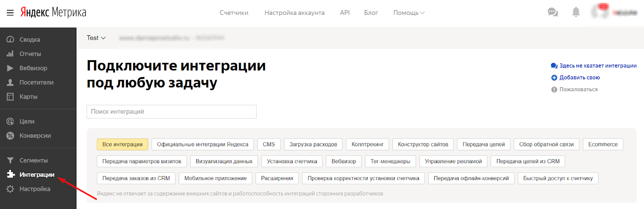
Task: Focus the Поиск интеграций search field
Action: [x=171, y=112]
